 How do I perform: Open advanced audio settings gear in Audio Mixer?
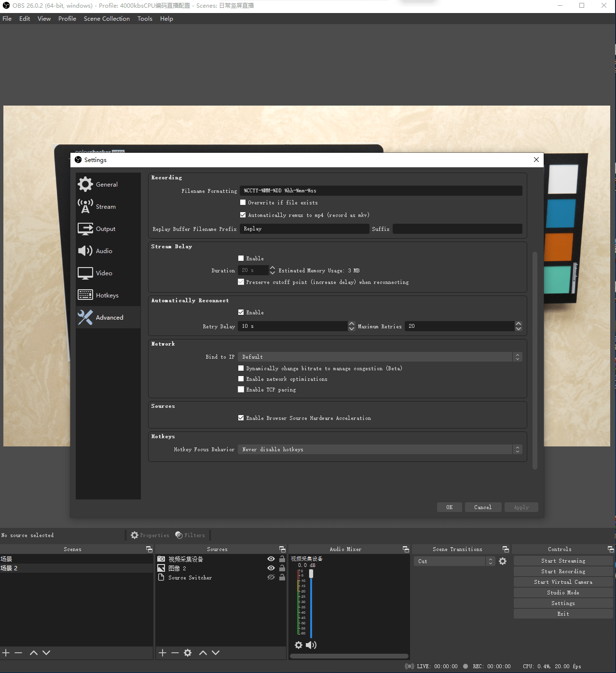pyautogui.click(x=298, y=645)
